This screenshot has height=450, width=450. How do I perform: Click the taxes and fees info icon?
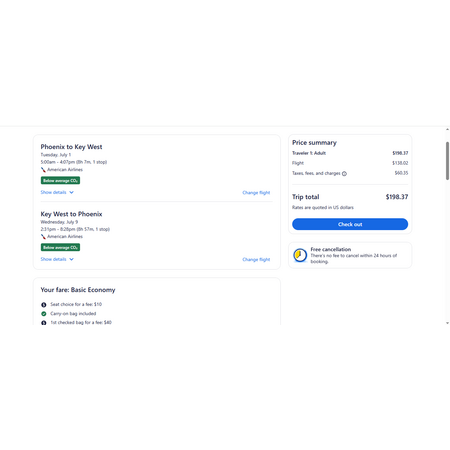point(344,173)
